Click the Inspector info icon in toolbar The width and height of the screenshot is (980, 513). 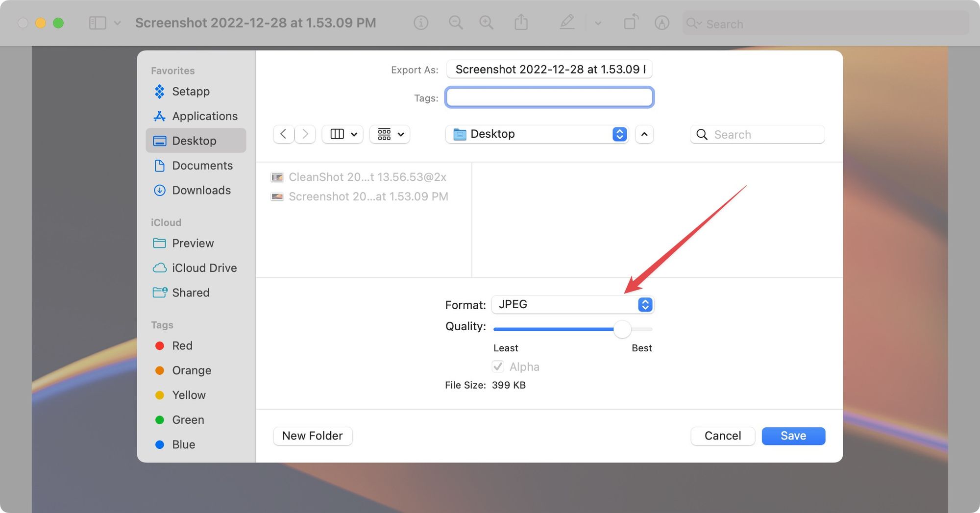click(420, 23)
